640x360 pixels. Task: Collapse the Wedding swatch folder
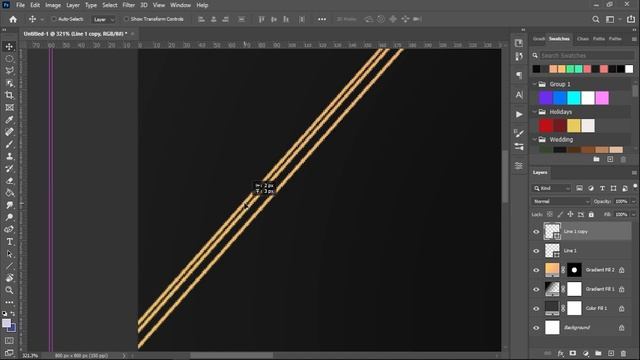coord(535,140)
